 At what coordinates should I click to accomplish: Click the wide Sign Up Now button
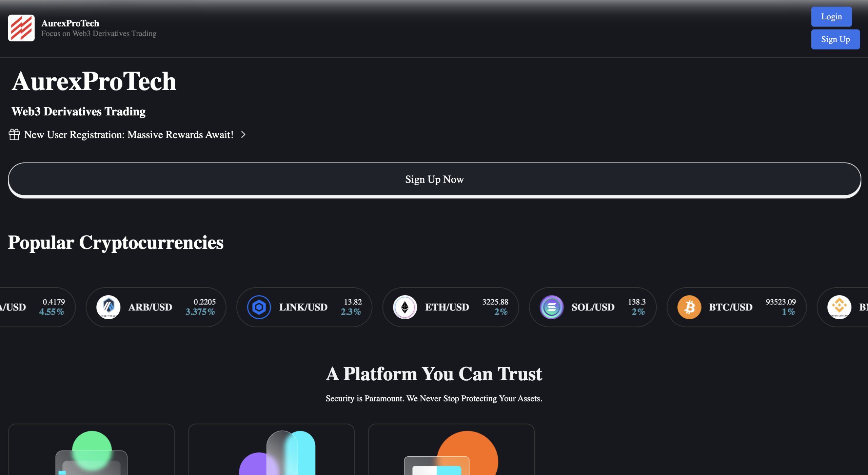434,179
